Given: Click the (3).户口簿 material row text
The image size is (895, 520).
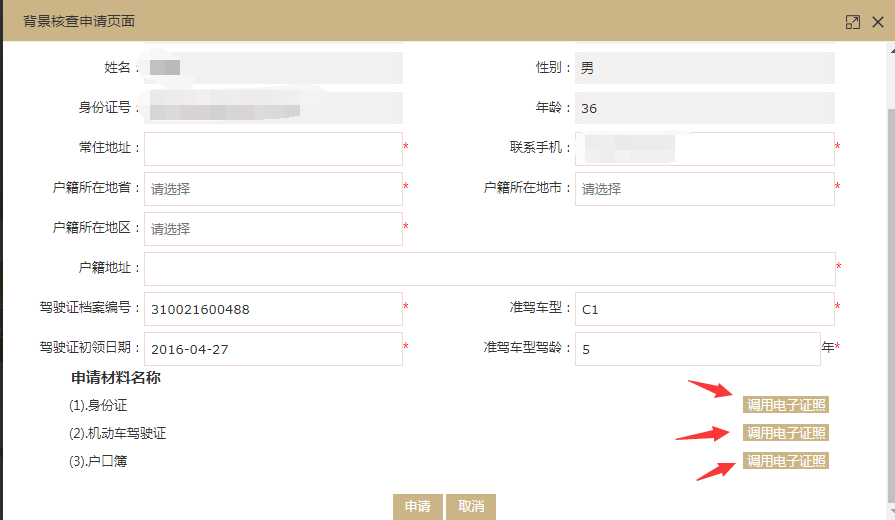Looking at the screenshot, I should (98, 461).
